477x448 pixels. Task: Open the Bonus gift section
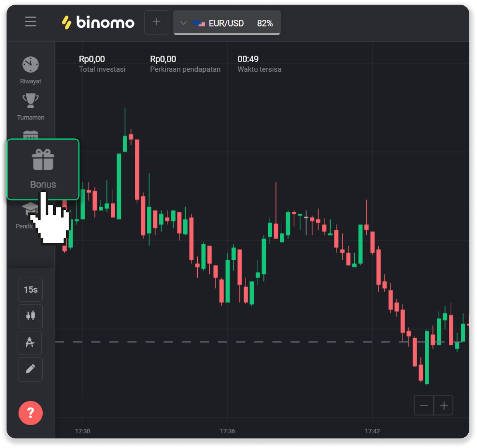coord(43,169)
